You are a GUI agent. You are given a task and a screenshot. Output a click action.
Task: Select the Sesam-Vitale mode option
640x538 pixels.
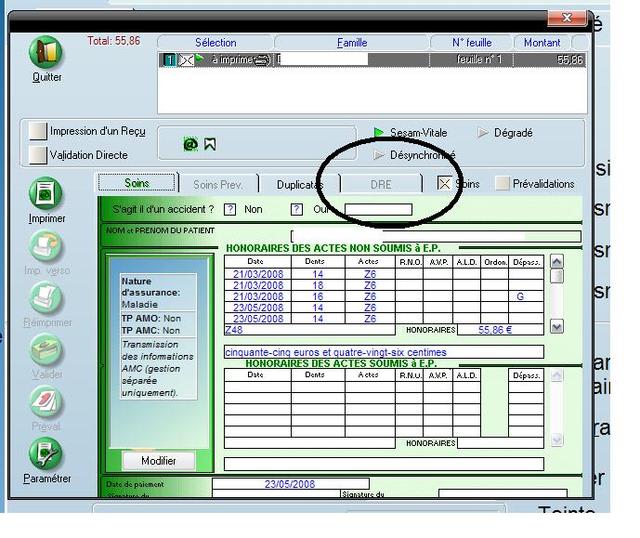[x=379, y=133]
